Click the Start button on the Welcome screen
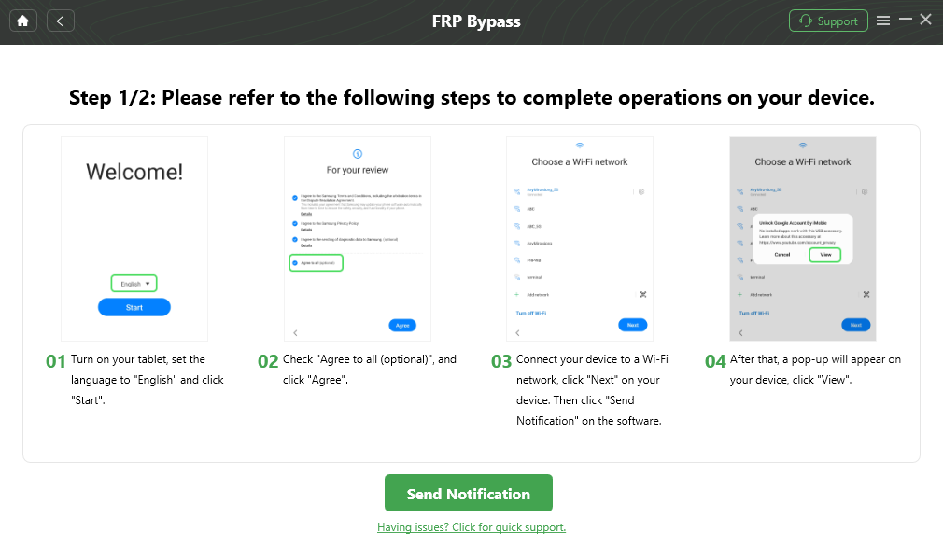Viewport: 943px width, 560px height. tap(134, 306)
